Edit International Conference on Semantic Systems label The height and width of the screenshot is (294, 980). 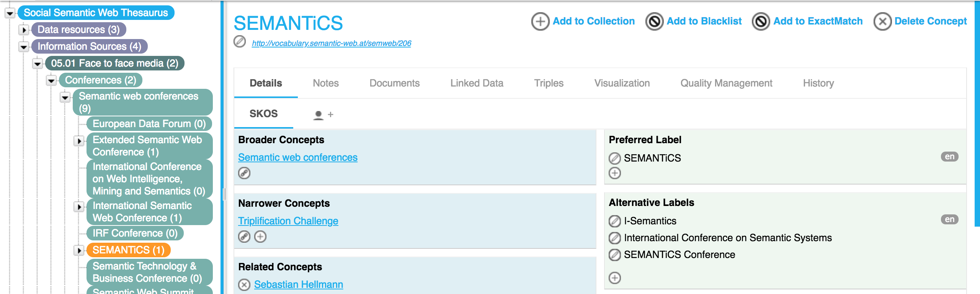click(615, 238)
